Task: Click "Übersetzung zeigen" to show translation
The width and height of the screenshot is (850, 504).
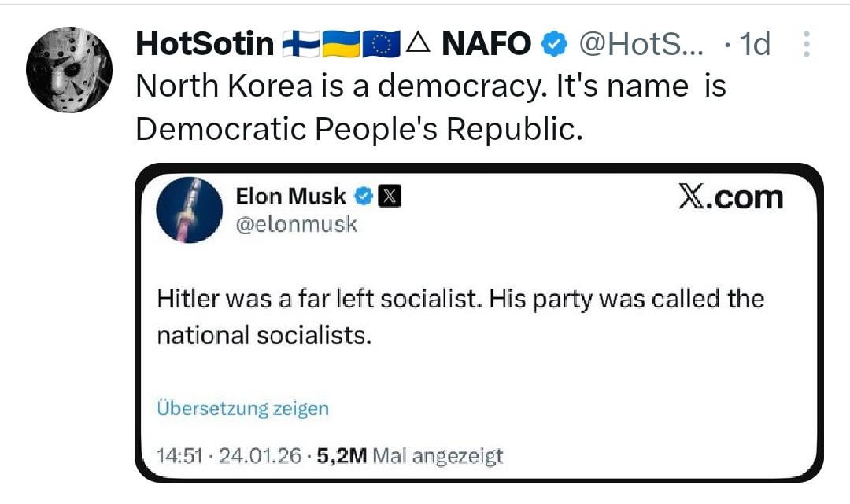Action: click(242, 409)
